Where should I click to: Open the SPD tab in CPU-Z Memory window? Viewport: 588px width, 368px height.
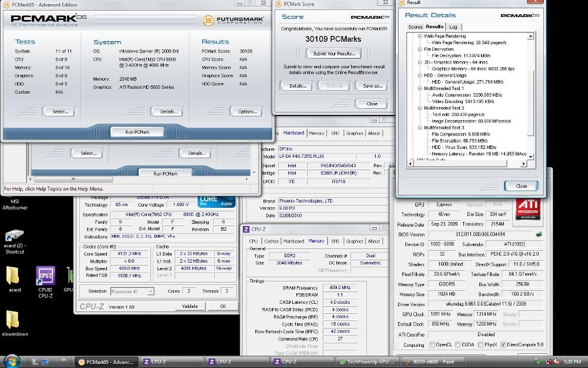[x=335, y=241]
